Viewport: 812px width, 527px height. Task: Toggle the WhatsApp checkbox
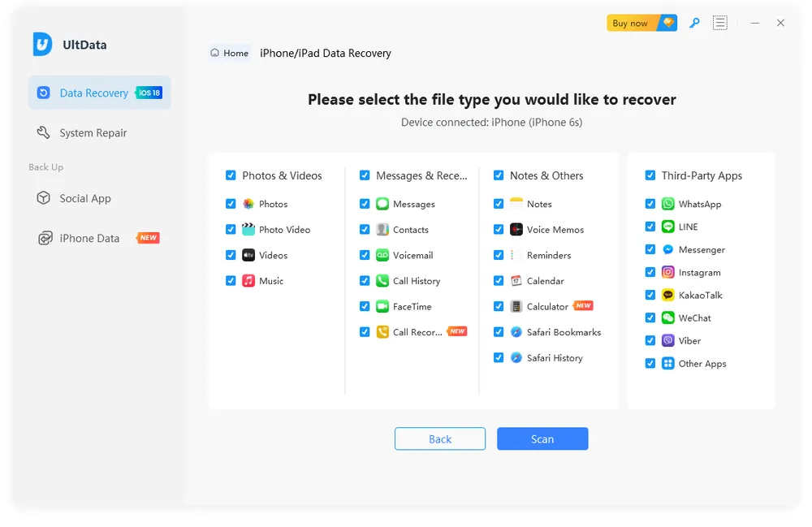coord(650,204)
